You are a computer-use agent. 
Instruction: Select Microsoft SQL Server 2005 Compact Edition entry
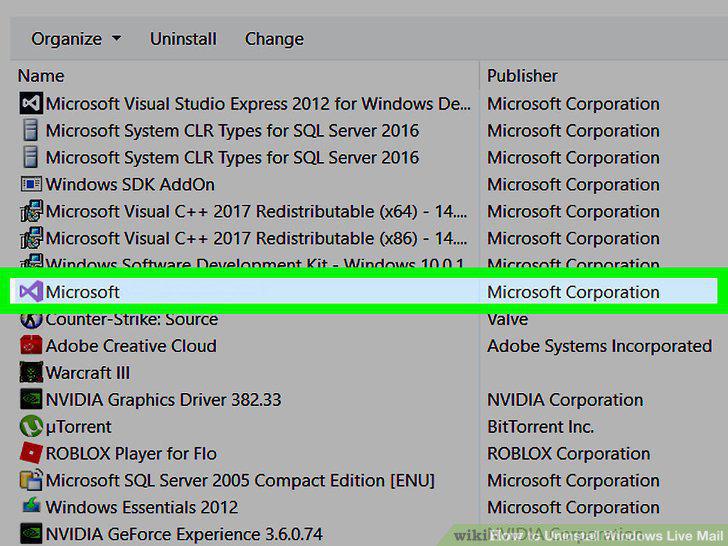pyautogui.click(x=240, y=481)
